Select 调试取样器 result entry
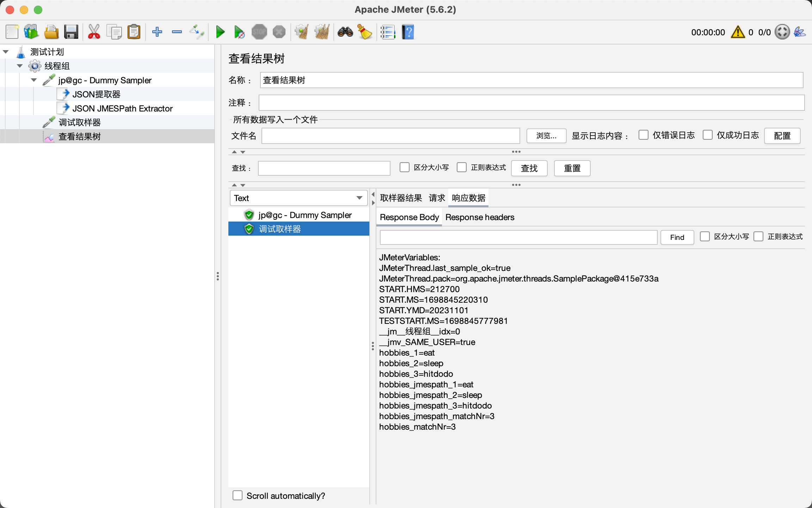This screenshot has width=812, height=508. [299, 229]
